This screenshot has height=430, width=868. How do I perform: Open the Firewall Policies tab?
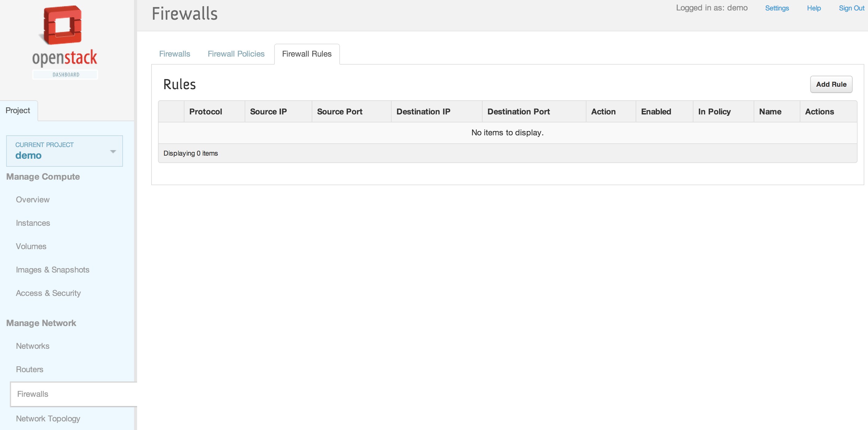(x=236, y=54)
